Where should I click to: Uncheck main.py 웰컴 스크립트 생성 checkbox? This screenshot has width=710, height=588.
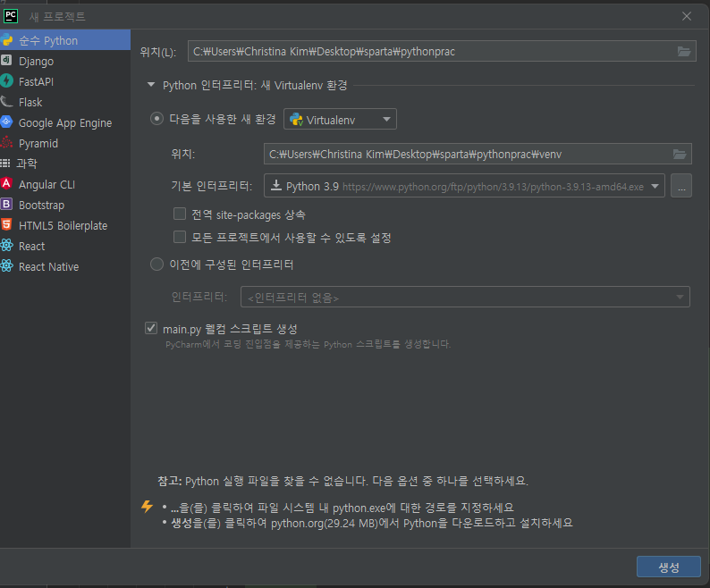coord(151,328)
